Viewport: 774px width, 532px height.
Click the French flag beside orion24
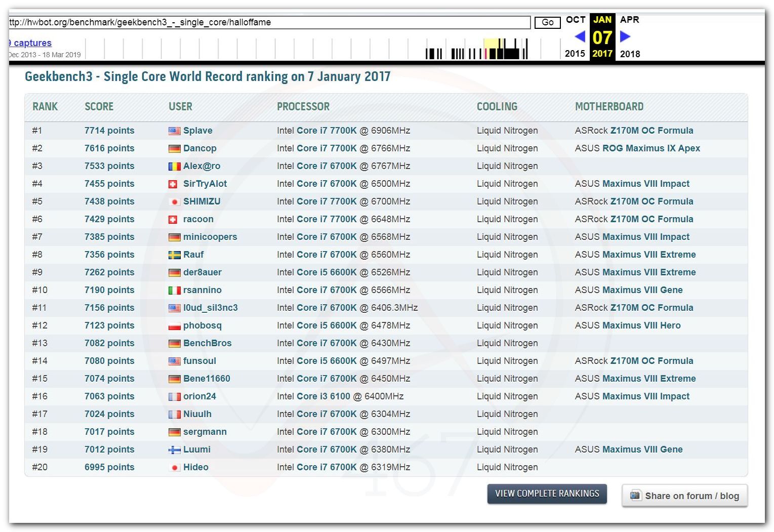pos(174,396)
